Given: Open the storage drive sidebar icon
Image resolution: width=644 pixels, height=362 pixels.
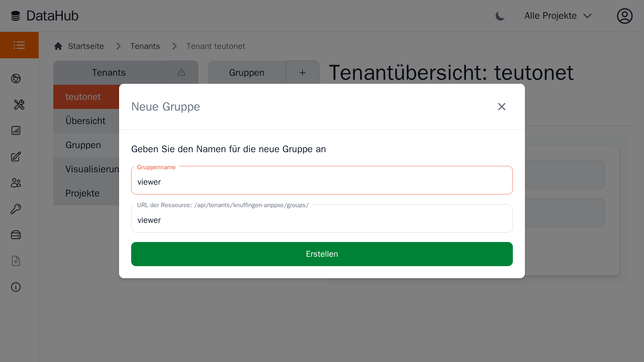Looking at the screenshot, I should (16, 235).
